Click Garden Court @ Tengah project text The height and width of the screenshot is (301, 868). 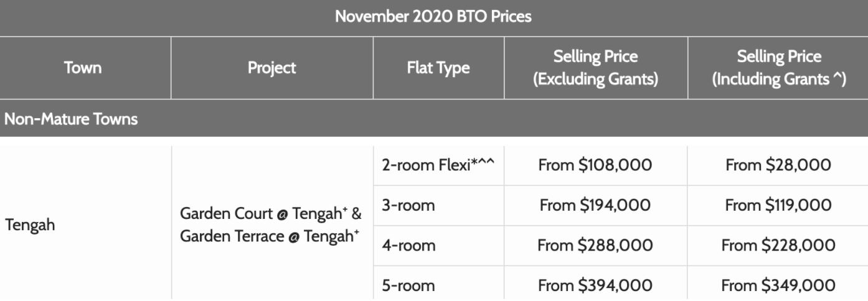click(x=269, y=216)
